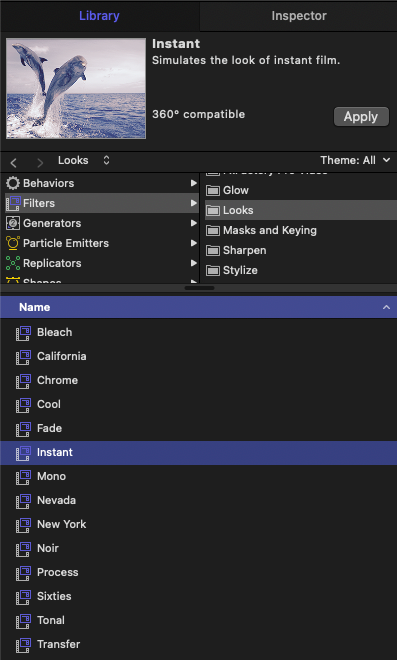
Task: Click the Instant filter icon
Action: [x=23, y=453]
